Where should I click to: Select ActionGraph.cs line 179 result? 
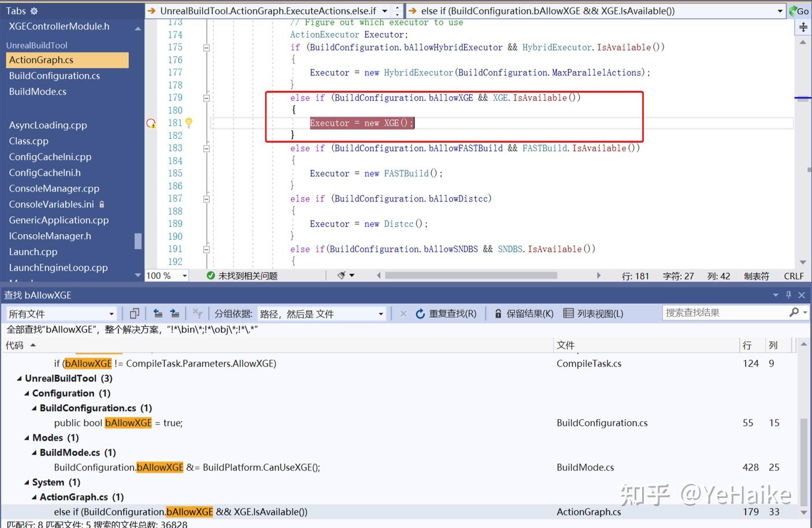(400, 512)
